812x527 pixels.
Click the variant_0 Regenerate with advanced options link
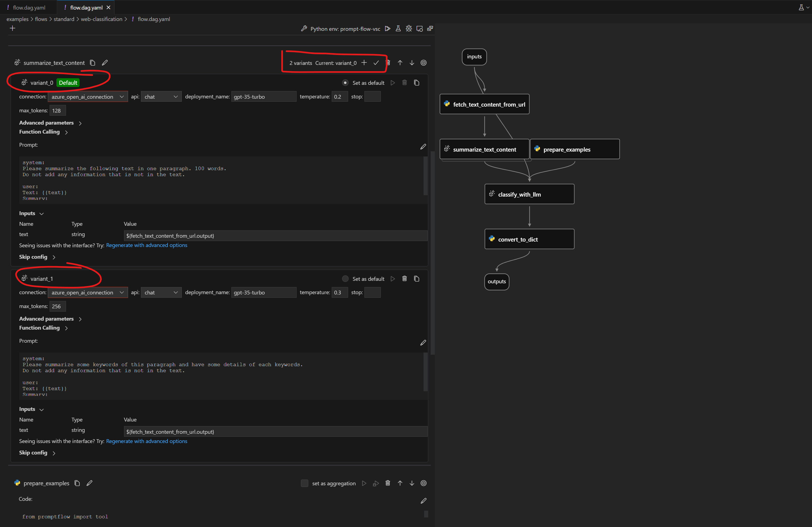pos(146,245)
